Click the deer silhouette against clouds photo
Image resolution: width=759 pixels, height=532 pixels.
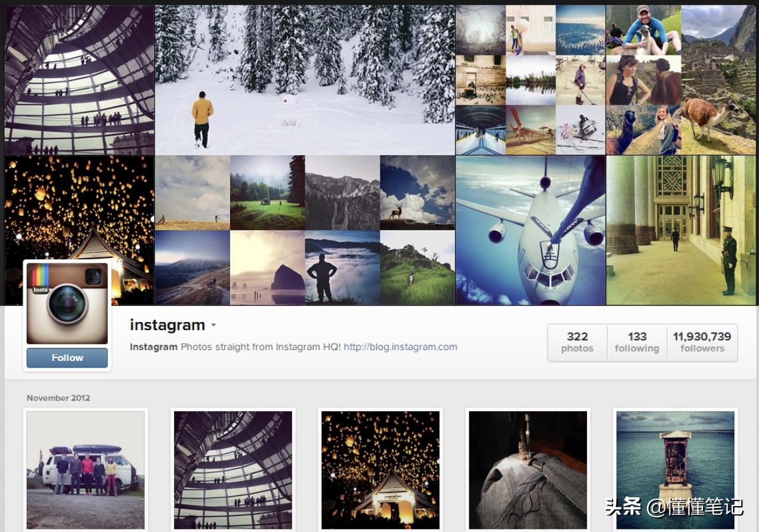418,193
